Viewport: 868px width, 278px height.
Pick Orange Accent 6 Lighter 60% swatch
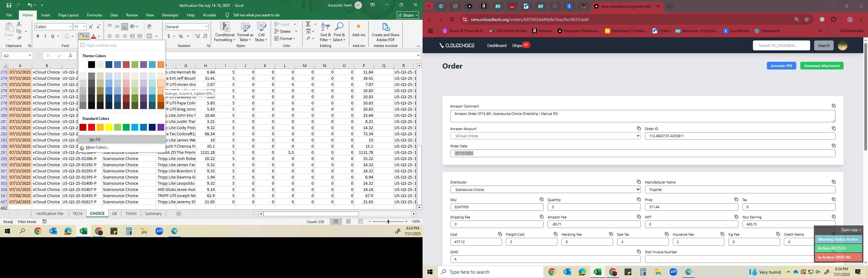coord(161,83)
